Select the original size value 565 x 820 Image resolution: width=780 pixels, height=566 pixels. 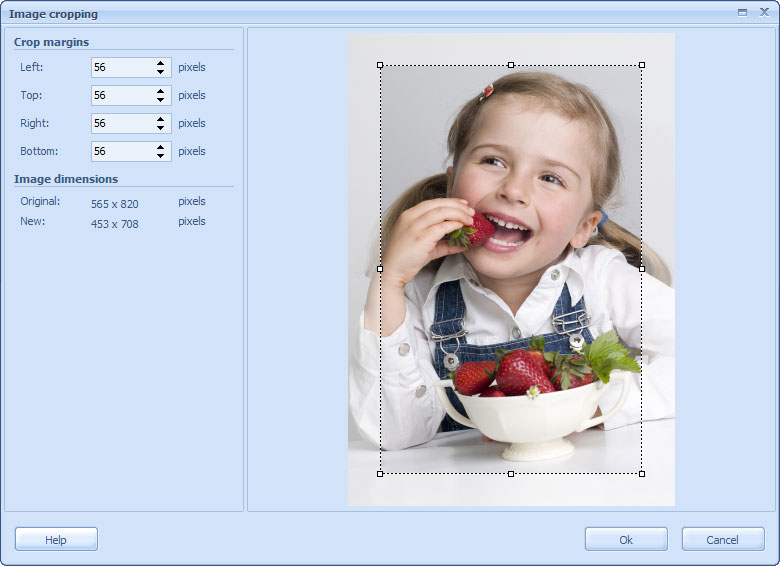(115, 204)
